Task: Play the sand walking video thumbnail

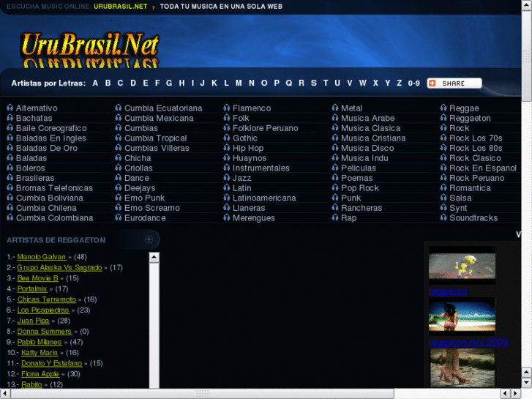Action: [462, 368]
